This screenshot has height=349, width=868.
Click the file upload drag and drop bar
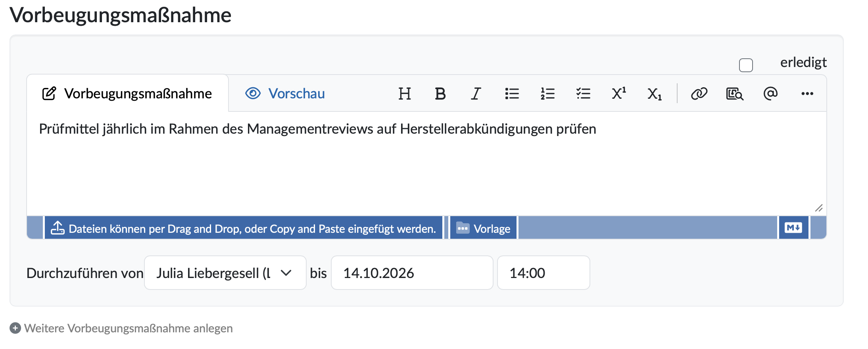tap(243, 228)
